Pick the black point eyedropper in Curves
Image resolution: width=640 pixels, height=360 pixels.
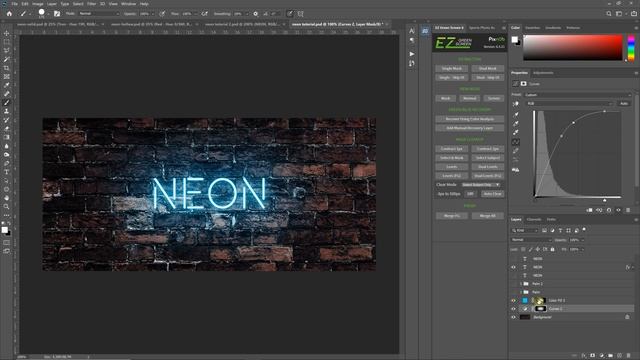pyautogui.click(x=516, y=114)
